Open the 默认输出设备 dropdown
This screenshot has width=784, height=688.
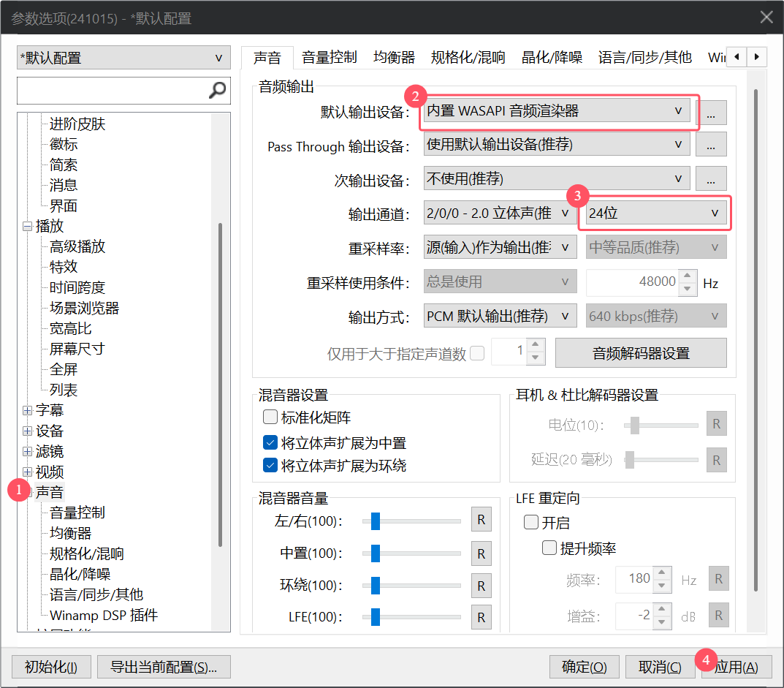(557, 111)
